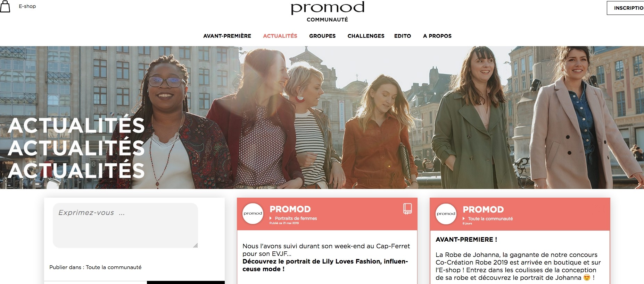Select the Actualités tab
The image size is (644, 284).
point(280,36)
